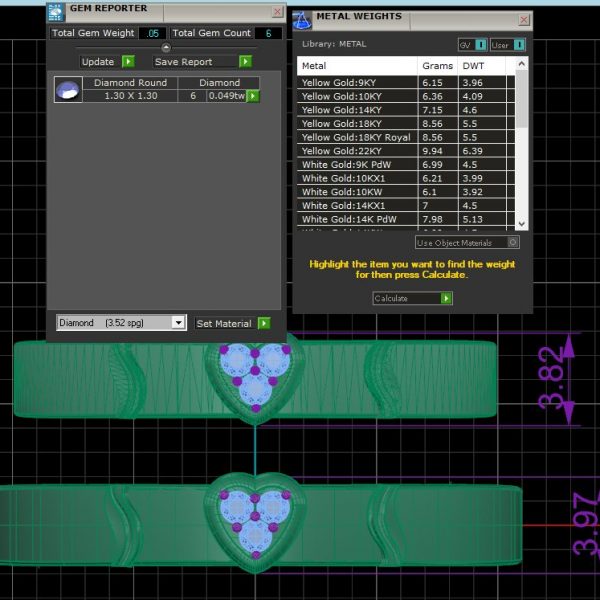The width and height of the screenshot is (600, 600).
Task: Select the White Gold:10KW row
Action: (406, 192)
